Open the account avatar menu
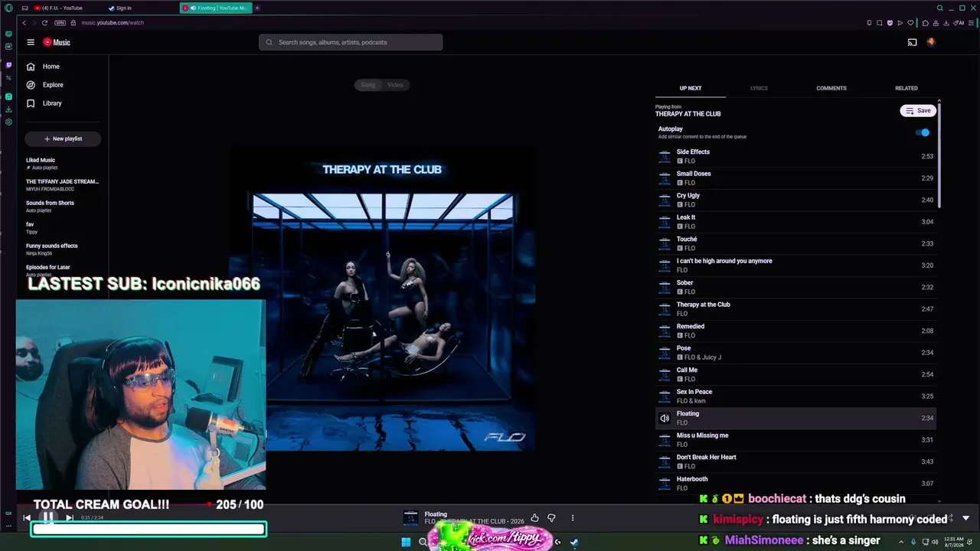This screenshot has width=980, height=551. [x=931, y=42]
